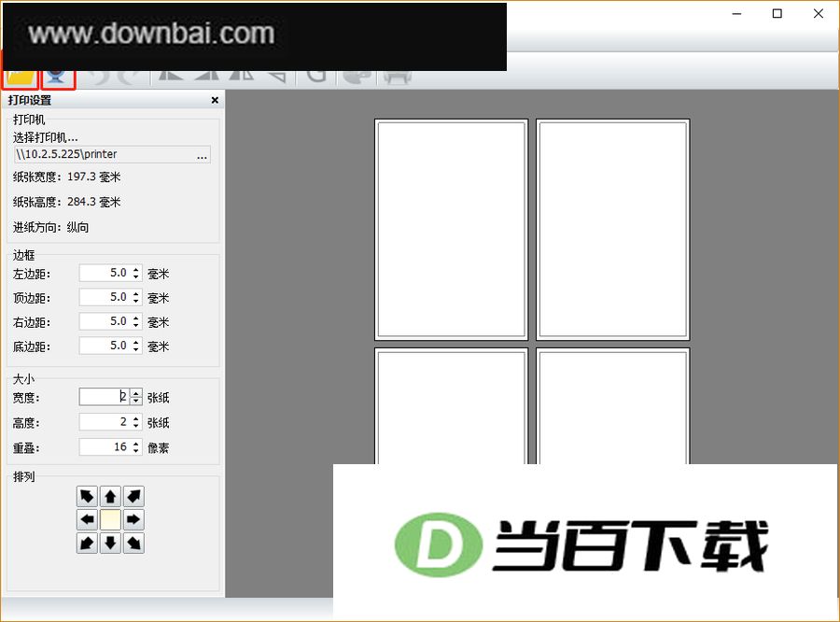This screenshot has width=840, height=622.
Task: Select the top-left page in preview
Action: coord(452,230)
